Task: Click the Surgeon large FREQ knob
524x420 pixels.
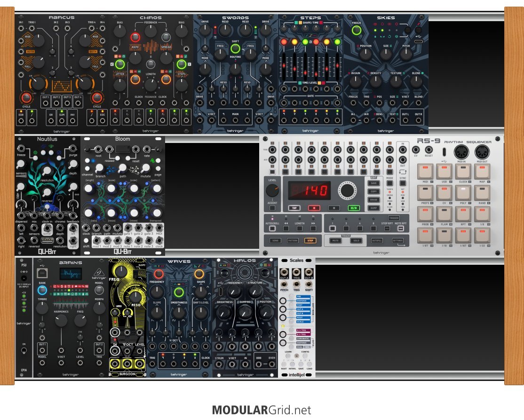Action: [x=120, y=271]
